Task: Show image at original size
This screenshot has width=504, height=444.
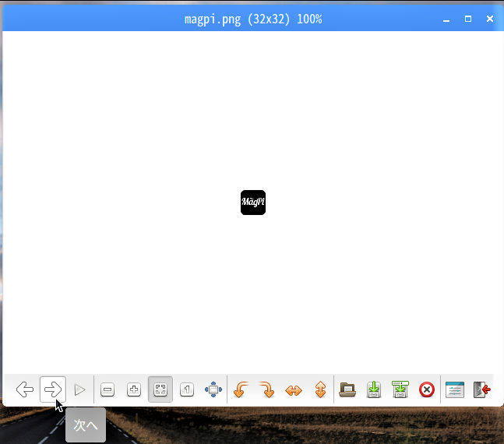Action: point(187,389)
